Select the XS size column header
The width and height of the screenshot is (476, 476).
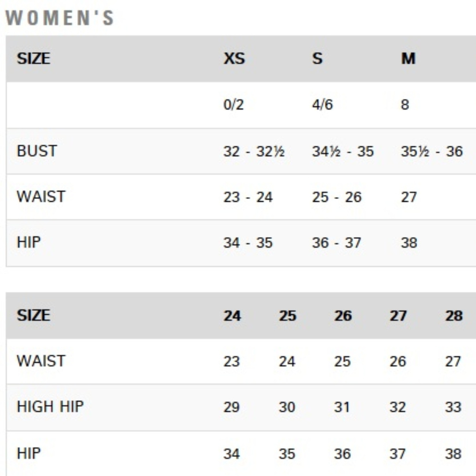coord(234,58)
